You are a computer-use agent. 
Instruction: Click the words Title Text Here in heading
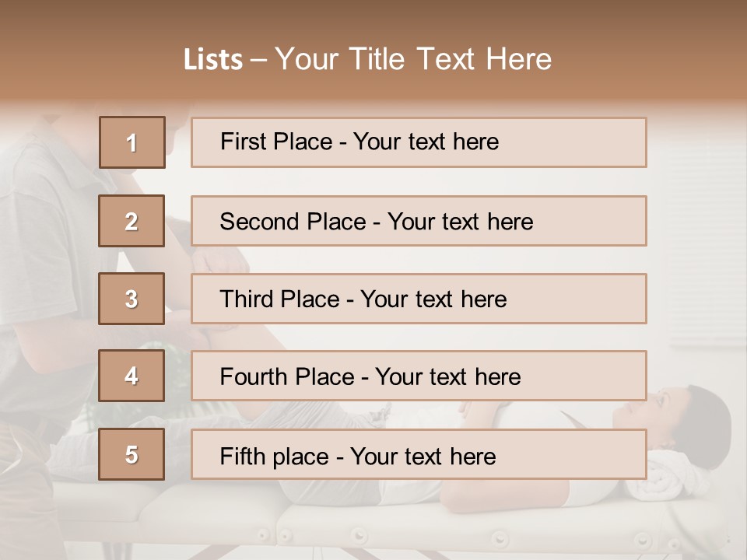(x=451, y=59)
